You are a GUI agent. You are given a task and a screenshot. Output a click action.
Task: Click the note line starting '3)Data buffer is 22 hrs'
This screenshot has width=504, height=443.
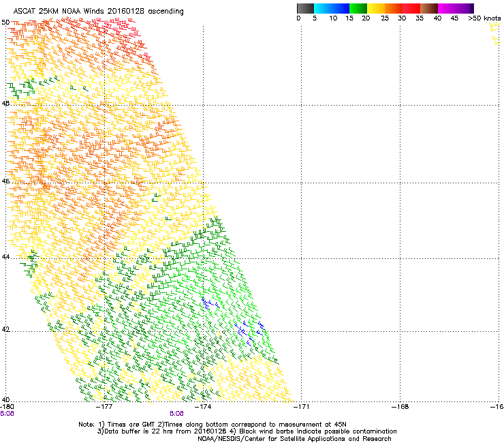click(x=247, y=431)
